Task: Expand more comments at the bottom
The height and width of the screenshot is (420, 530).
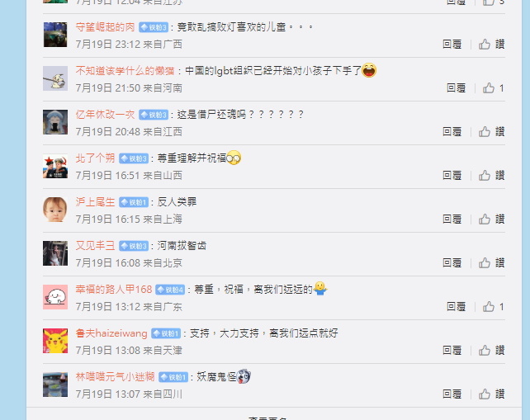Action: (267, 418)
